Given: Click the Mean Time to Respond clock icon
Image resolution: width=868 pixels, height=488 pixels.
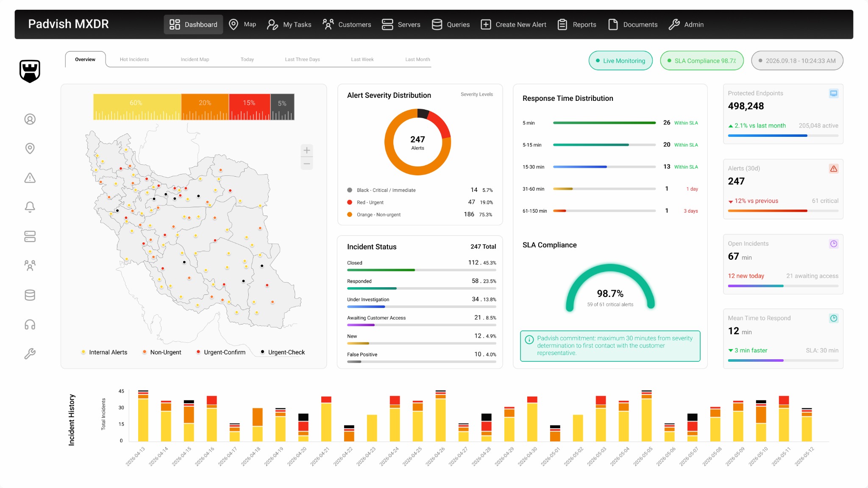Looking at the screenshot, I should [x=834, y=319].
